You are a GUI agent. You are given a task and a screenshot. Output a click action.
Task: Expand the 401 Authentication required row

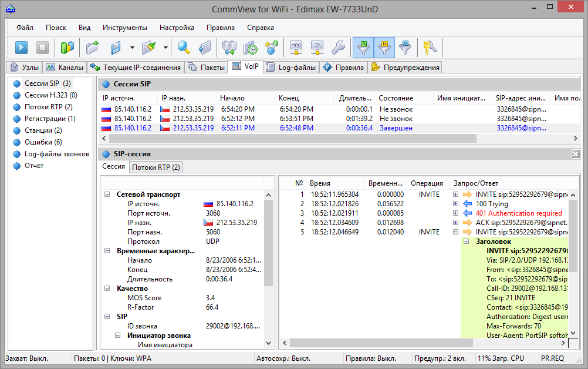tap(455, 213)
